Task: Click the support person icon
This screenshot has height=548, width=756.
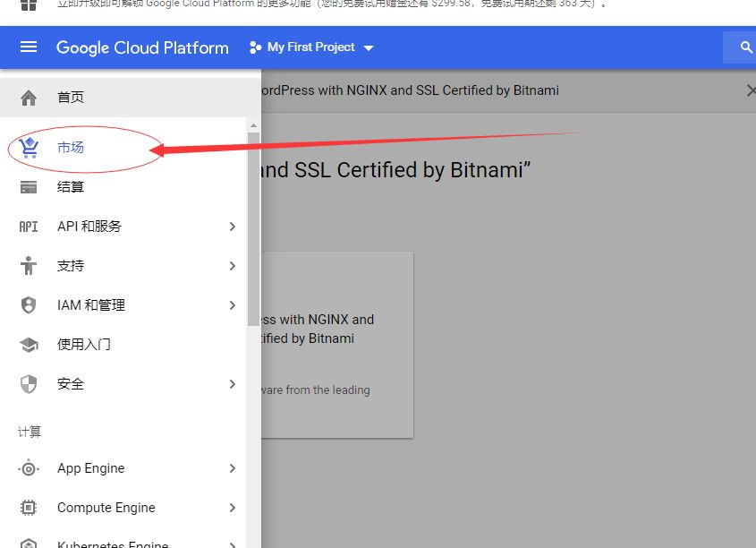Action: [29, 266]
